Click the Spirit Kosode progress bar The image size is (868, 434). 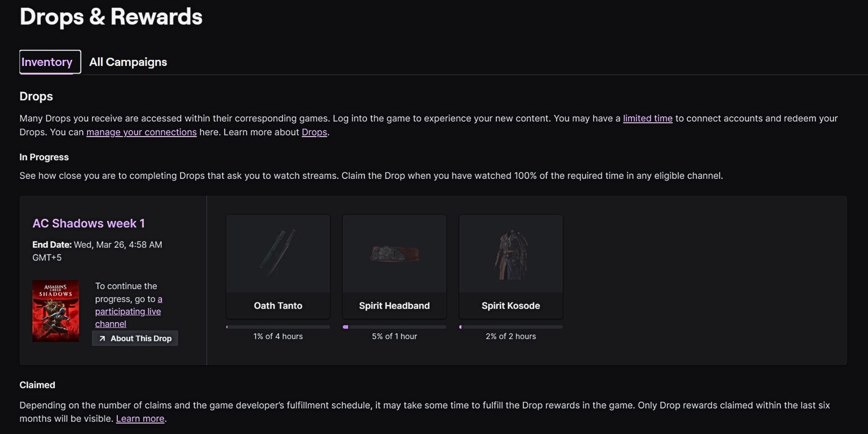pos(511,327)
